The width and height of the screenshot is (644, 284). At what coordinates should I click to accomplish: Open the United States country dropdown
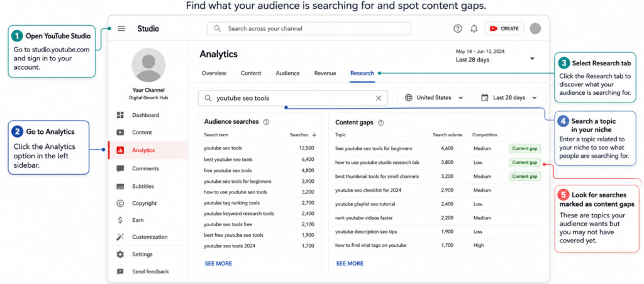(x=434, y=97)
